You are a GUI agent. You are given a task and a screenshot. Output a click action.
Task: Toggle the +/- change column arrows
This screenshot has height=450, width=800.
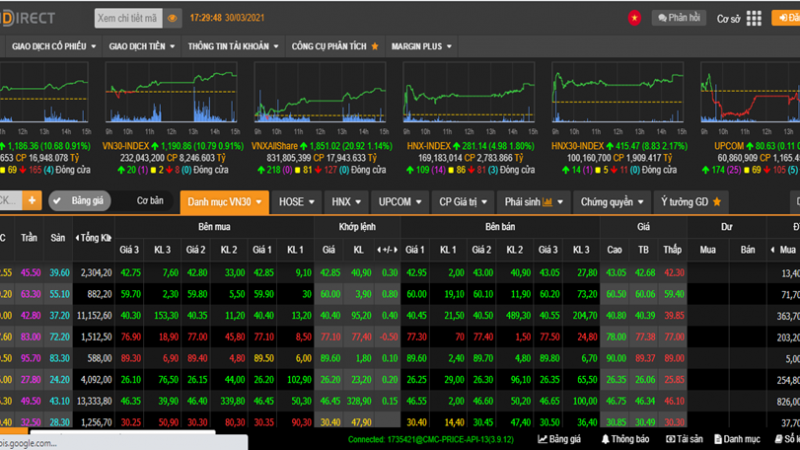click(387, 249)
